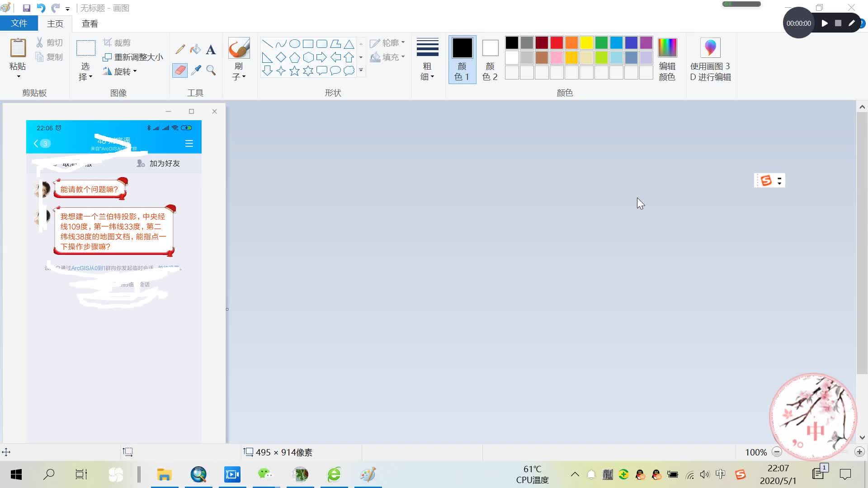This screenshot has height=488, width=868.
Task: Click the Brushes icon
Action: point(239,48)
